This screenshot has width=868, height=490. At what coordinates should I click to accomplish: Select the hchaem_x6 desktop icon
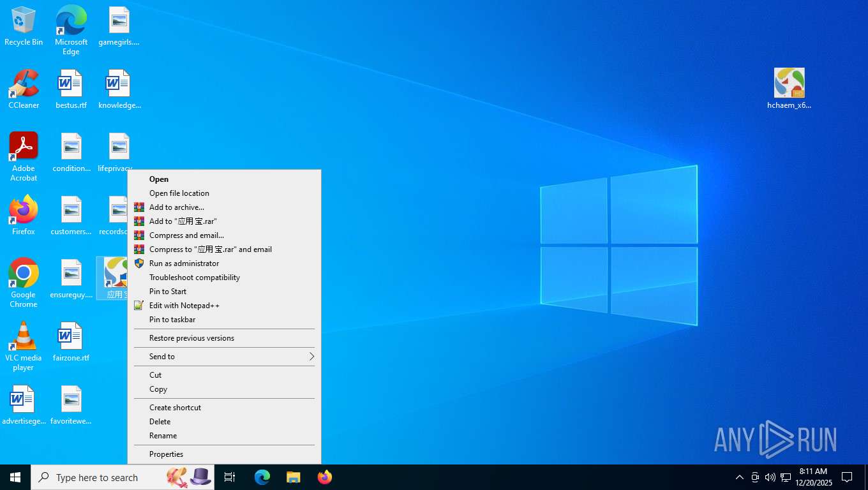coord(789,89)
